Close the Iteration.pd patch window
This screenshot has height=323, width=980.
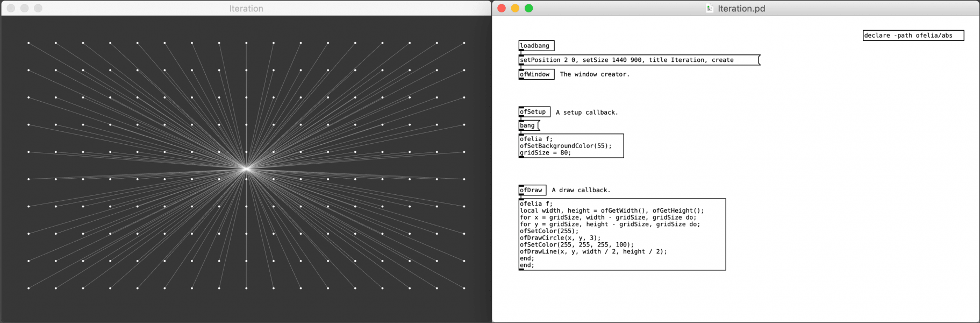[502, 8]
